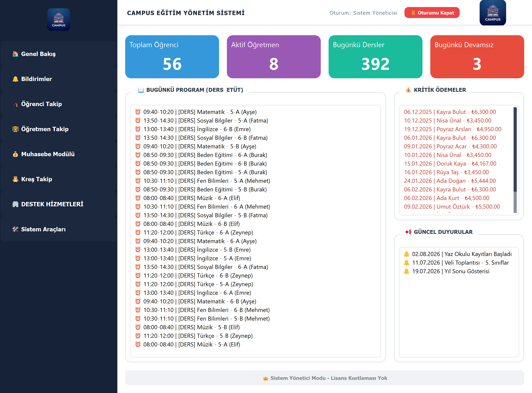
Task: Click the clock icon for Beden Eğitimi 6-A
Action: [138, 155]
